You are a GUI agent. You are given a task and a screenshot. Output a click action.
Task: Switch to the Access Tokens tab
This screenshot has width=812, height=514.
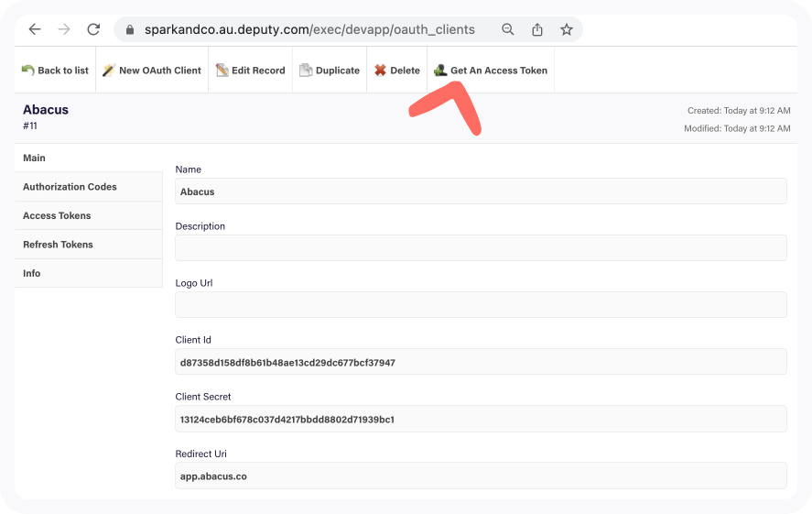[89, 215]
